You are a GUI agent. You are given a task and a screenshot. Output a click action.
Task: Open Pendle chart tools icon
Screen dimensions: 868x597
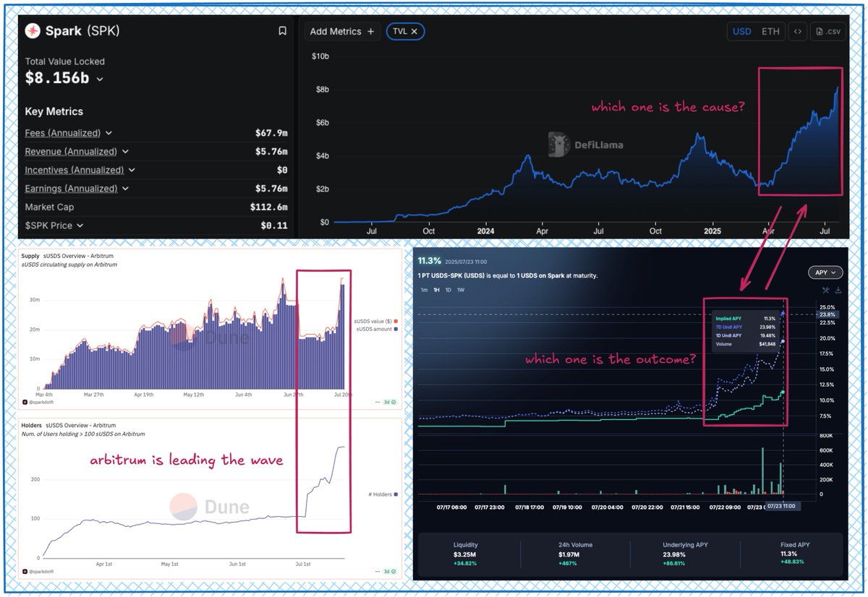(x=825, y=291)
